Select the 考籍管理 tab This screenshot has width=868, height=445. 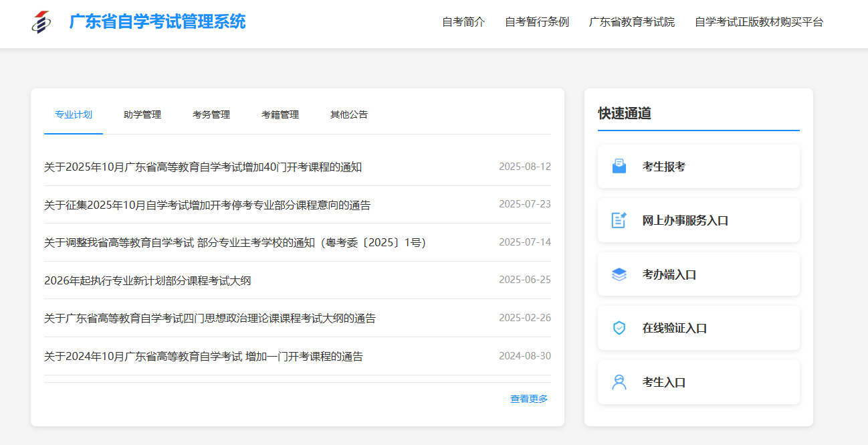[x=280, y=114]
